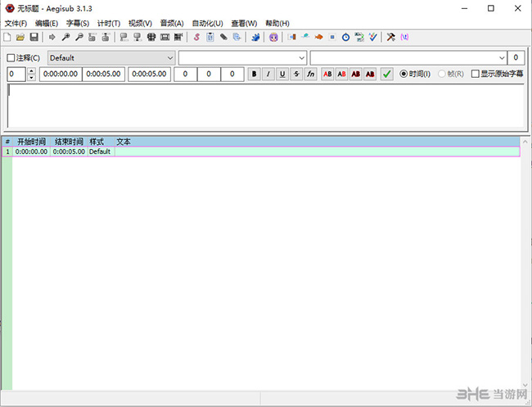
Task: Click the 文本 column header
Action: tap(123, 142)
